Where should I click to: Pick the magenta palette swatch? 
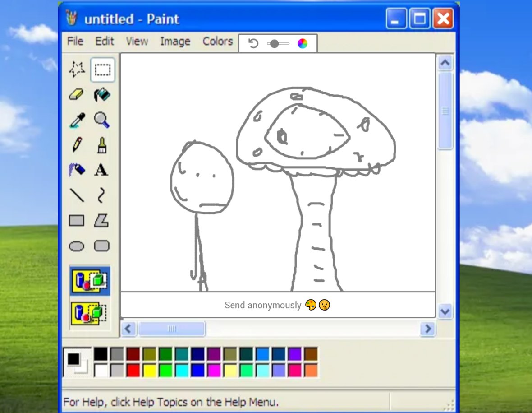[214, 370]
